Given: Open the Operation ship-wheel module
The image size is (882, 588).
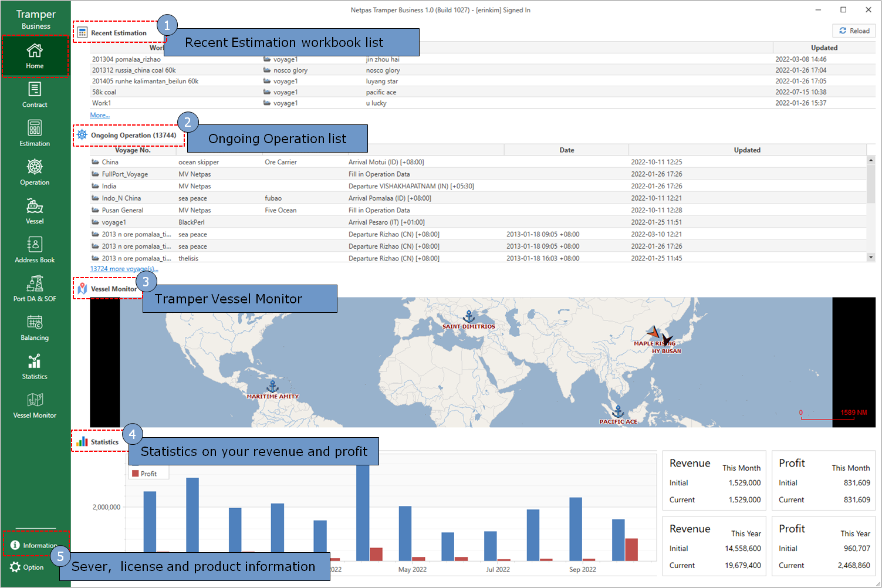Looking at the screenshot, I should pos(35,173).
